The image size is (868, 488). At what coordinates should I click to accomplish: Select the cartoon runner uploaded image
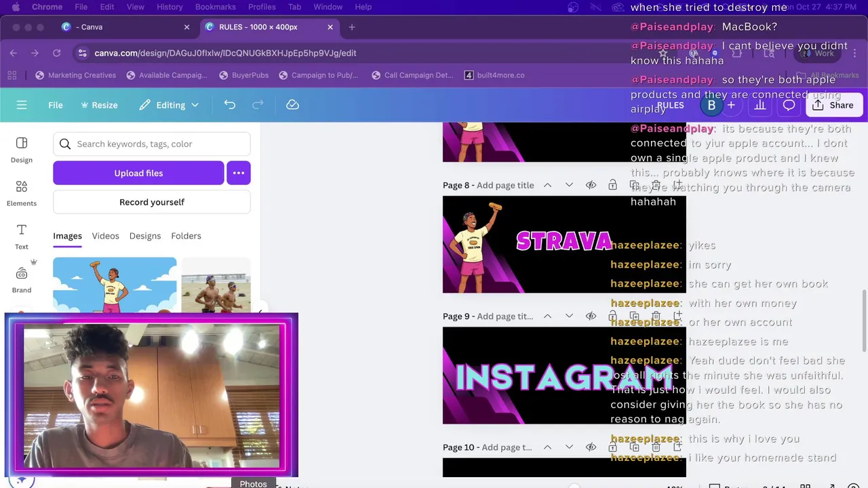115,285
